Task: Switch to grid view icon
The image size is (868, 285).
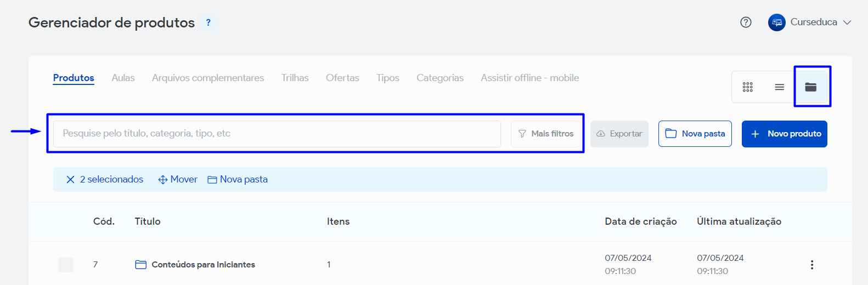Action: 747,87
